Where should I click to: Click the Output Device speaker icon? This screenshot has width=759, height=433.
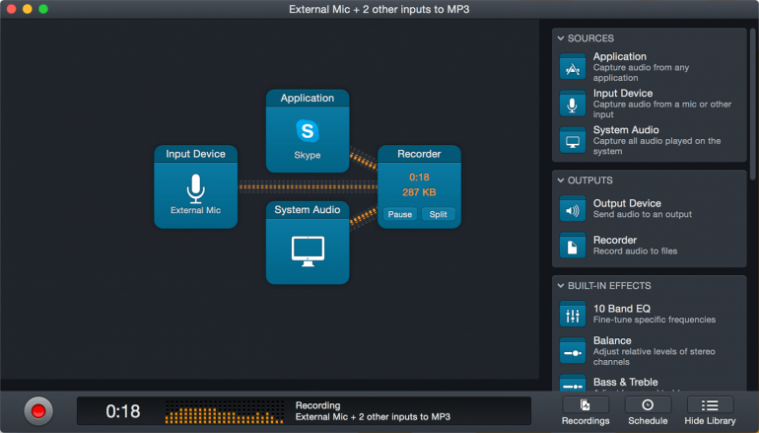point(573,209)
